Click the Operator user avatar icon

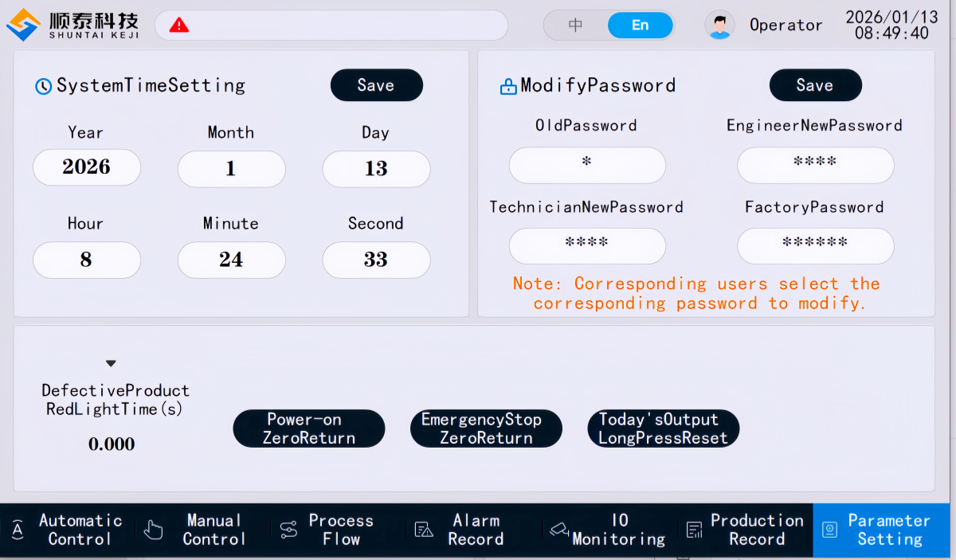[719, 25]
